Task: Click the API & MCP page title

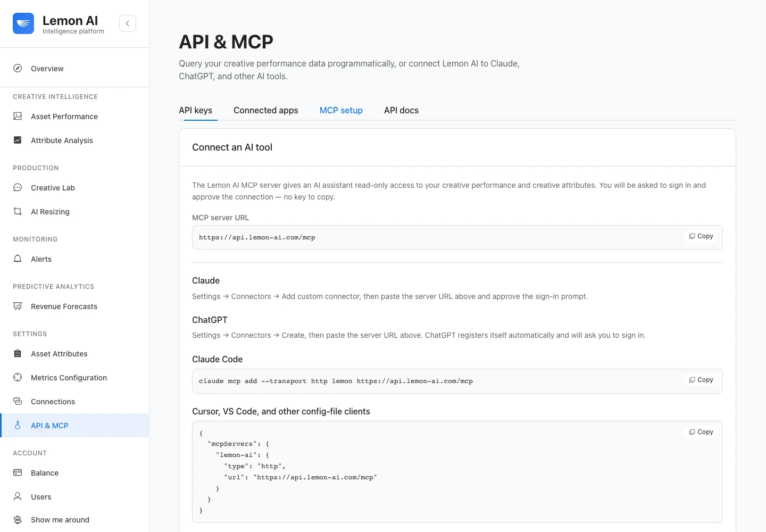Action: [x=226, y=41]
